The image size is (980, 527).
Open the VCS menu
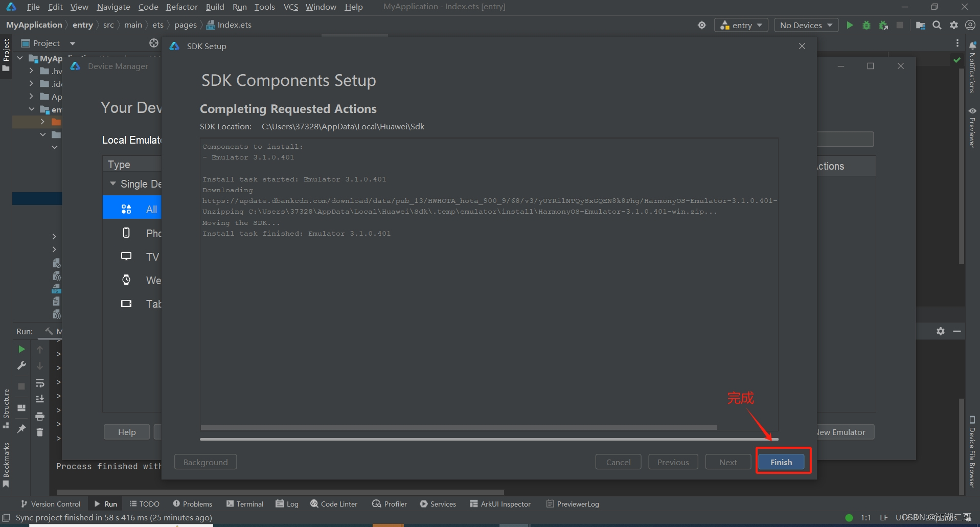(x=291, y=7)
